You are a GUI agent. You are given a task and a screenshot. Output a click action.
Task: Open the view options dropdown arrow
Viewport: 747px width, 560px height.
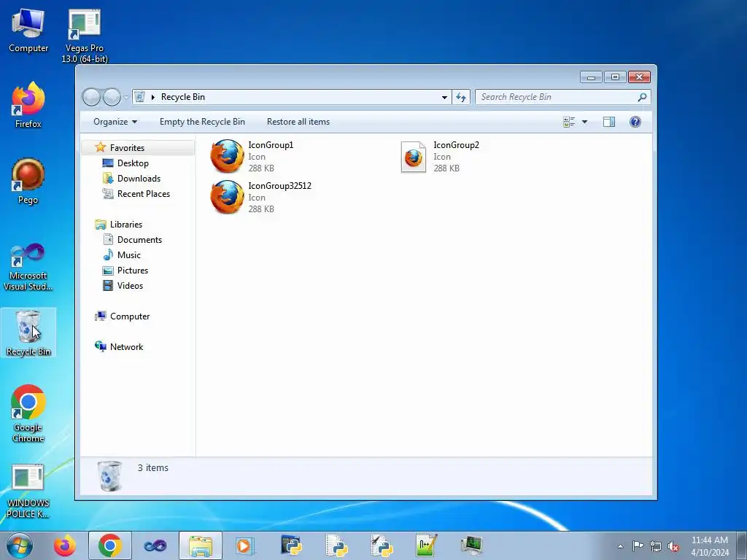[584, 122]
